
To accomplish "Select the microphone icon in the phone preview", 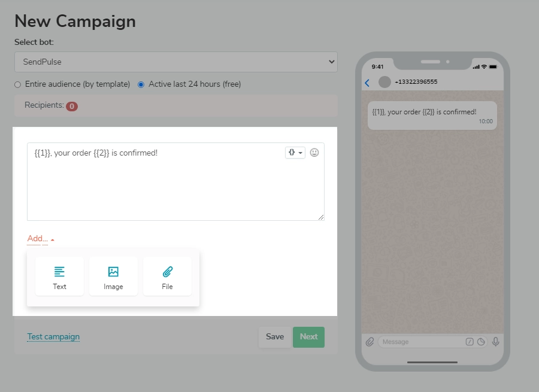I will click(x=495, y=341).
